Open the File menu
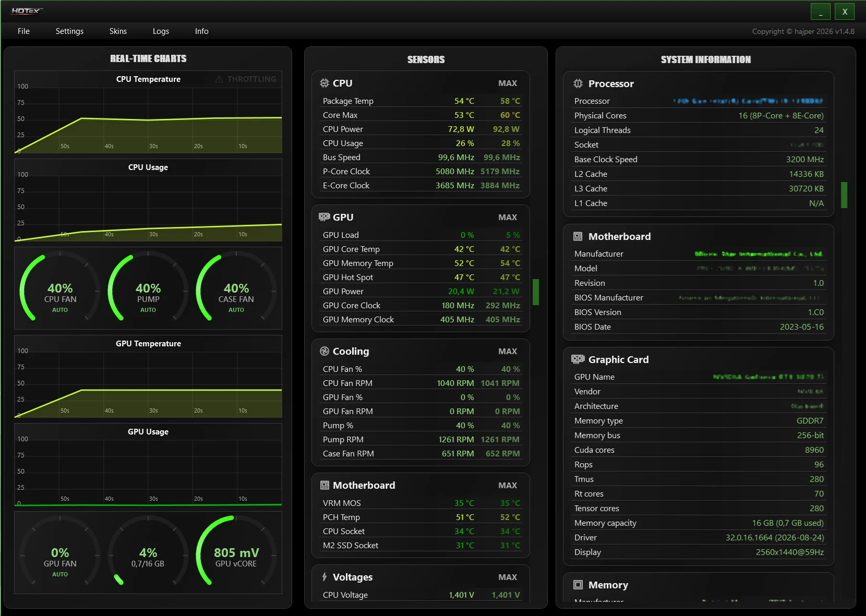Screen dimensions: 866x616 click(x=23, y=31)
